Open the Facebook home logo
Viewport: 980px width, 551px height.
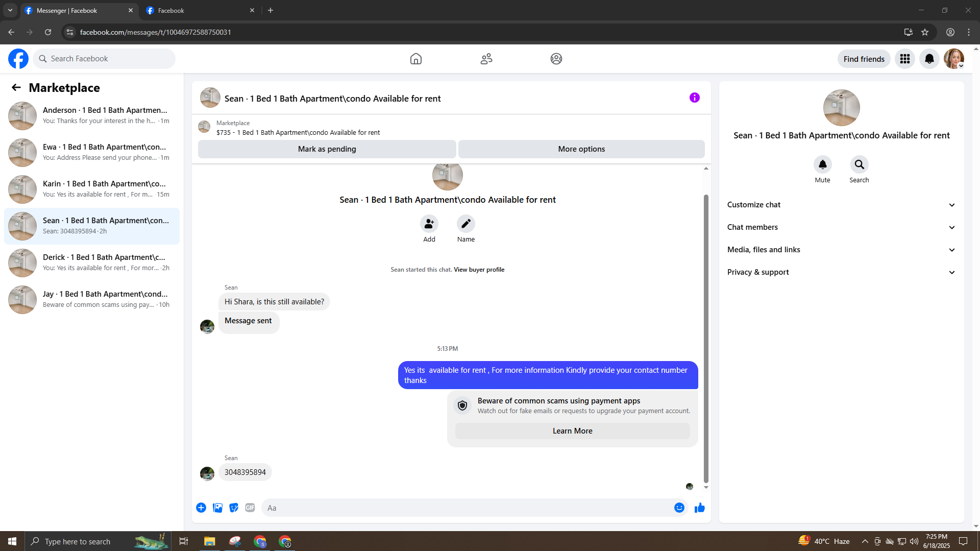click(x=18, y=59)
